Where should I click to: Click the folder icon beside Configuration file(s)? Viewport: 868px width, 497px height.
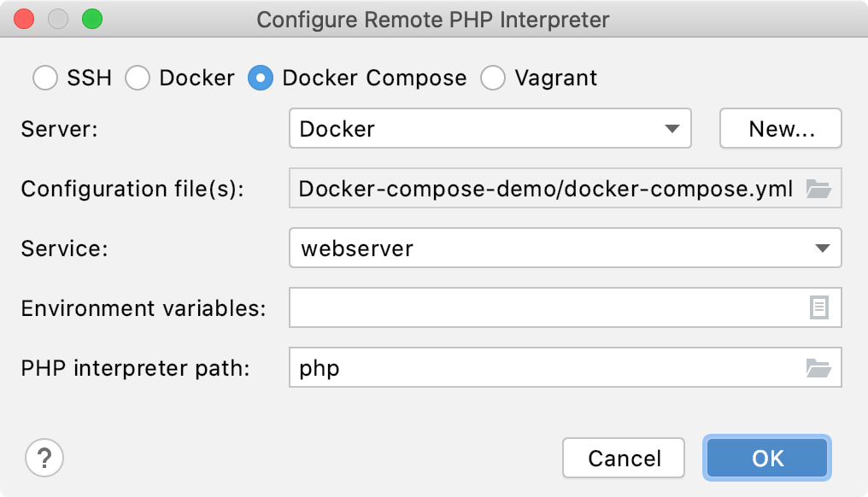(x=819, y=189)
